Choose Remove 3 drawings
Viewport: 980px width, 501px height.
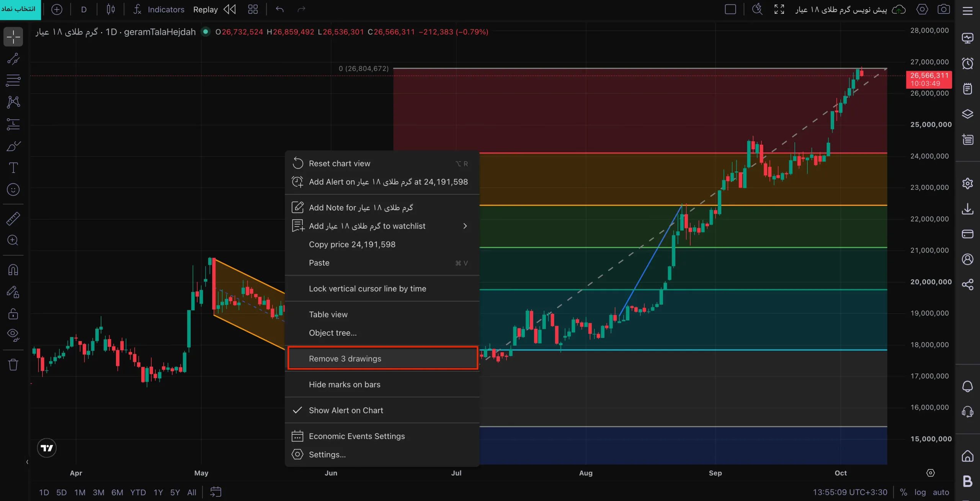pos(382,359)
